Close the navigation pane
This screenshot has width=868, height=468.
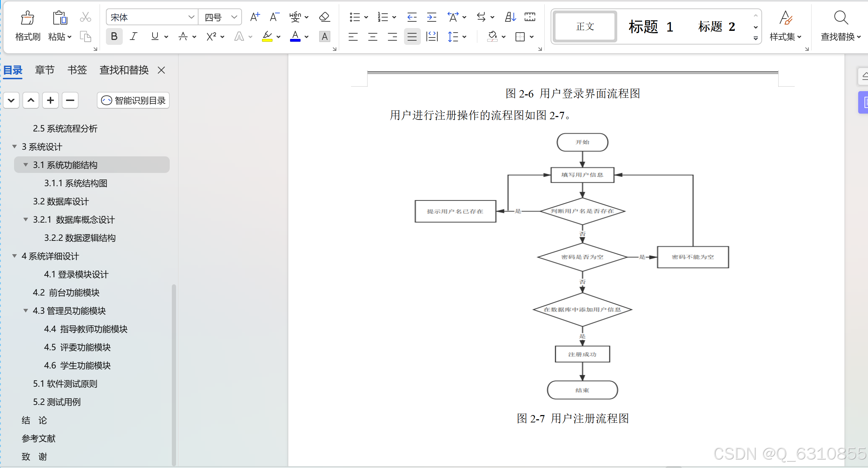pos(161,70)
